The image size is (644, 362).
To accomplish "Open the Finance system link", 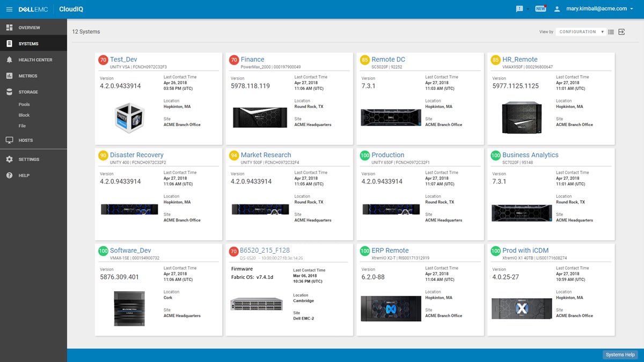I will pyautogui.click(x=252, y=60).
